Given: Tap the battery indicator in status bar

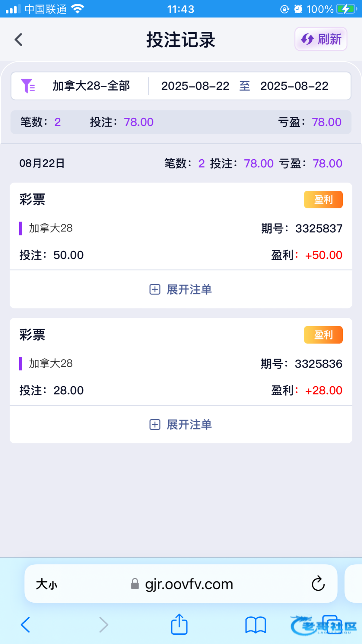Looking at the screenshot, I should point(346,9).
